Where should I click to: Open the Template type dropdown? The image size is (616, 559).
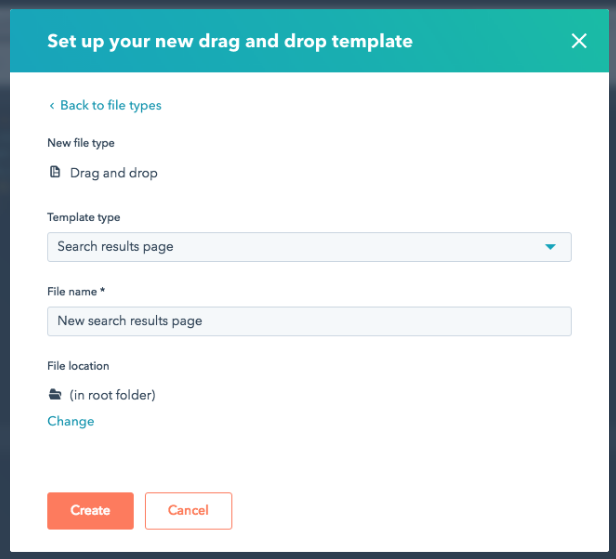tap(309, 247)
